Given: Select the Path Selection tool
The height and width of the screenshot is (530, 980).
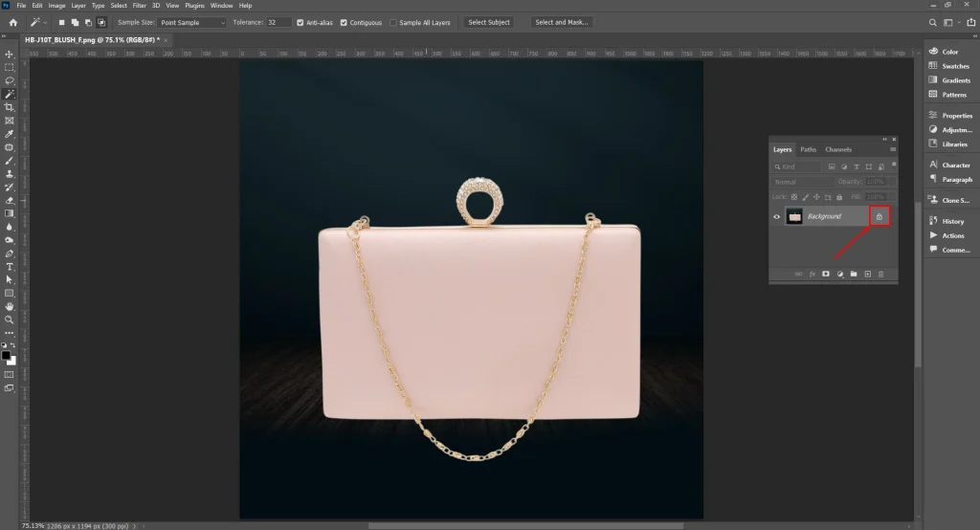Looking at the screenshot, I should (x=10, y=280).
